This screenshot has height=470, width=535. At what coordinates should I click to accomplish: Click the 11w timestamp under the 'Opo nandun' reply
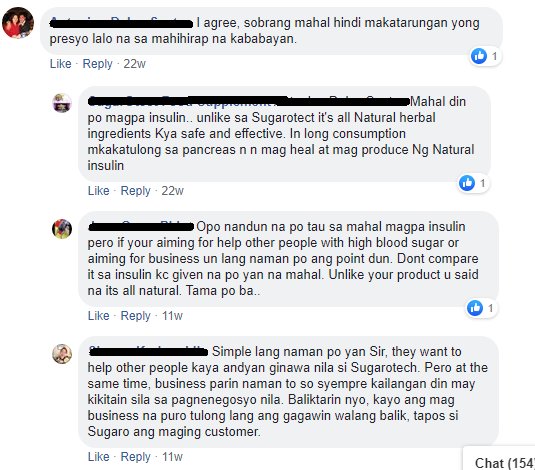click(x=172, y=316)
